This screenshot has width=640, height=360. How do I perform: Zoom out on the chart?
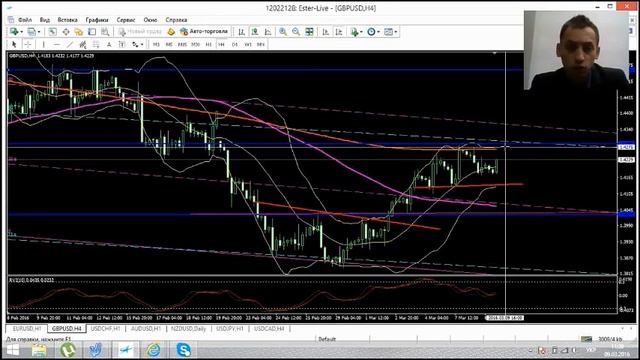coord(296,32)
